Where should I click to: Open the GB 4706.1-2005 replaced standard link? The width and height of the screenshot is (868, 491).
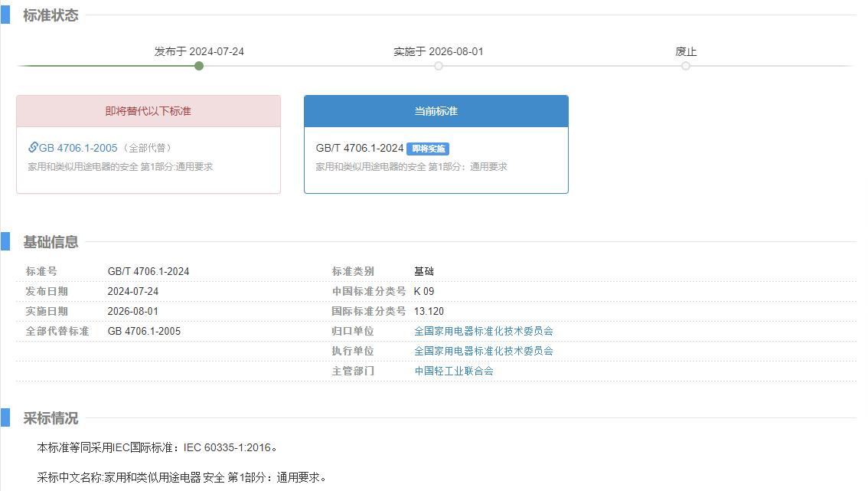click(78, 148)
